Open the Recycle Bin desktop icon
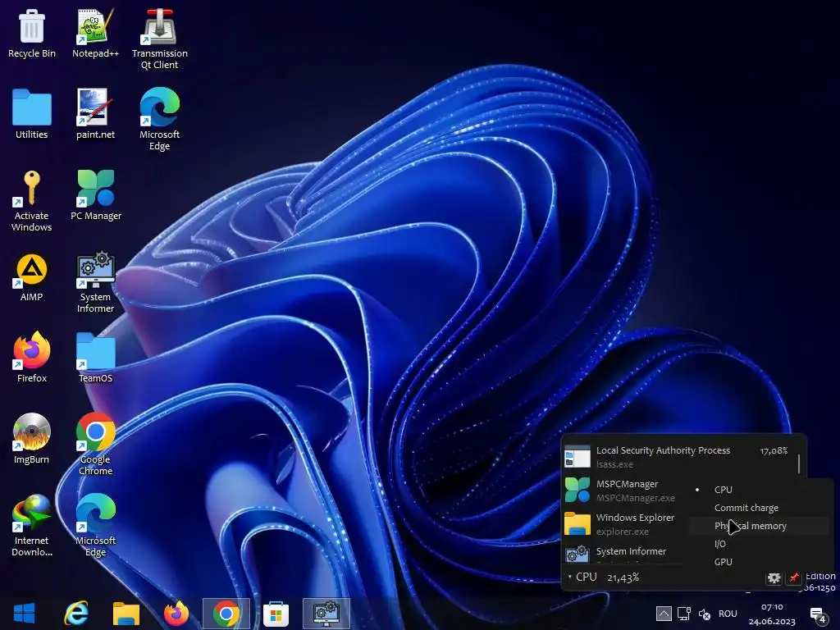Image resolution: width=840 pixels, height=630 pixels. tap(32, 34)
